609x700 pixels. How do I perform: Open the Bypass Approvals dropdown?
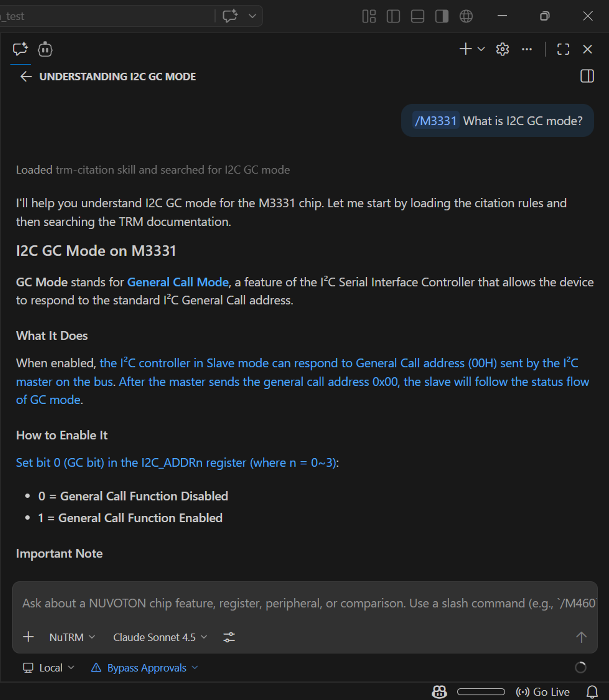click(145, 668)
